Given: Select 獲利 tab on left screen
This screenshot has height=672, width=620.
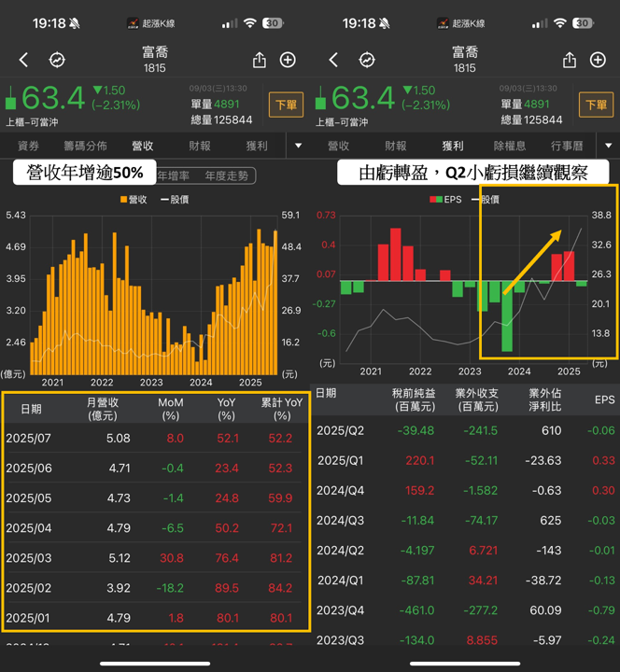Looking at the screenshot, I should (257, 146).
